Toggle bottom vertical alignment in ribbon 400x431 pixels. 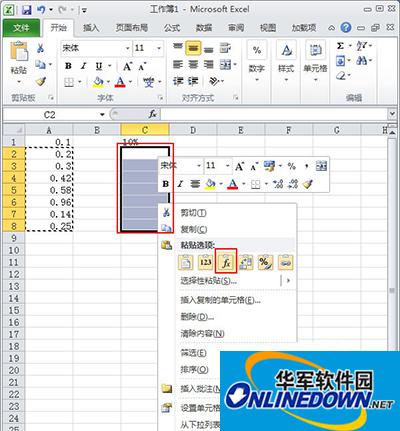point(209,49)
